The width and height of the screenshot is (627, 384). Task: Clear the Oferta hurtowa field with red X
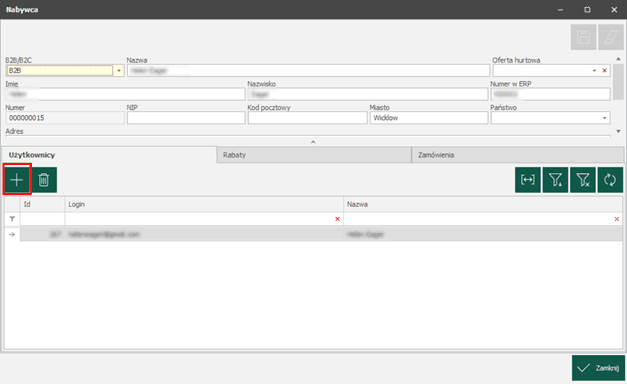pos(605,71)
